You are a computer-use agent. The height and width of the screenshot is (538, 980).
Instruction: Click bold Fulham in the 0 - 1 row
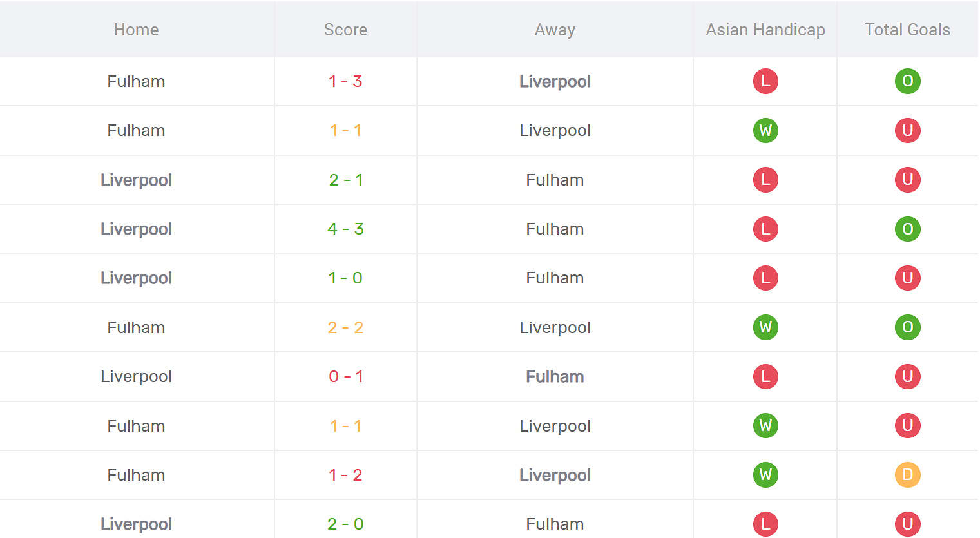555,376
